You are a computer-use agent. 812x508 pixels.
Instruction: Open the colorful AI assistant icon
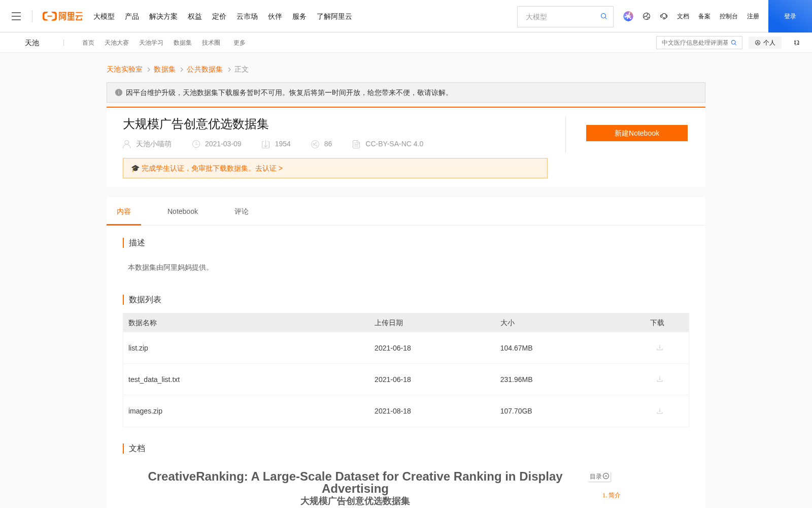tap(628, 16)
